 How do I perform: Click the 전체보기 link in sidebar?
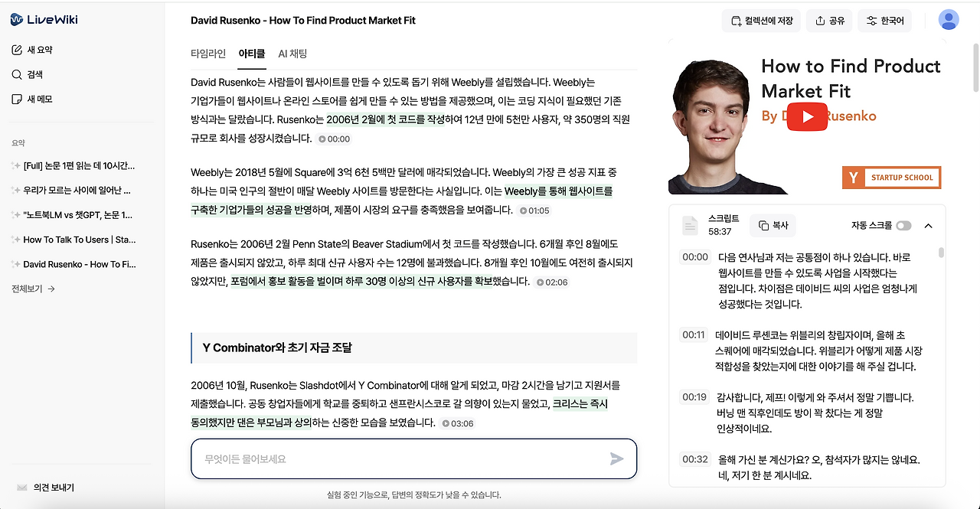[25, 289]
